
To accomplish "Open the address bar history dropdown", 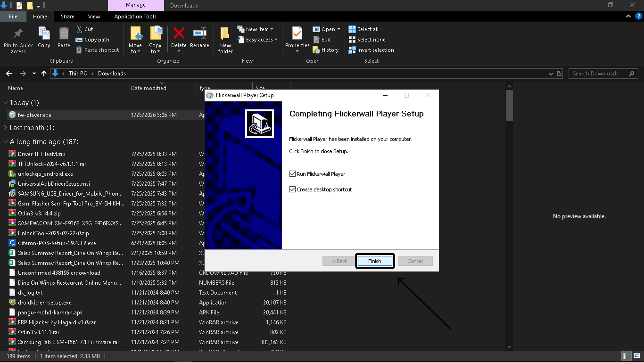I will [551, 74].
